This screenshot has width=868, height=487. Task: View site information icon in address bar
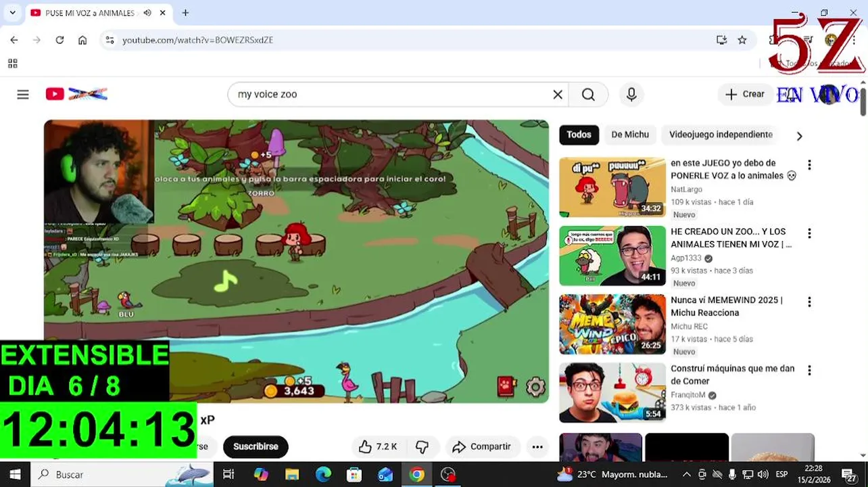click(110, 40)
